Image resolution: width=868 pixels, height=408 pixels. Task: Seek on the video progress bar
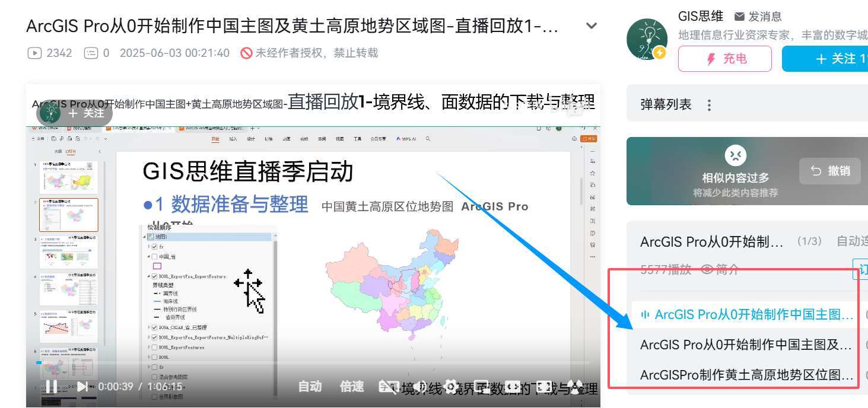pos(313,362)
